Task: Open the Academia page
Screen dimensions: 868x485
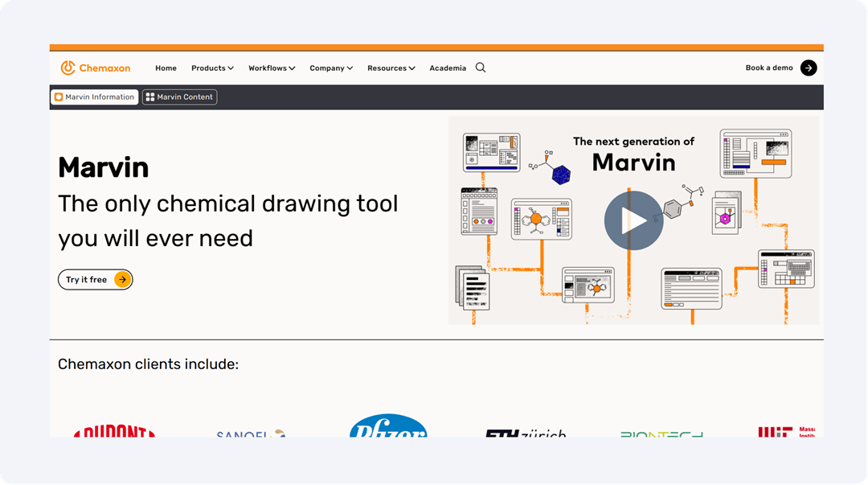Action: coord(448,68)
